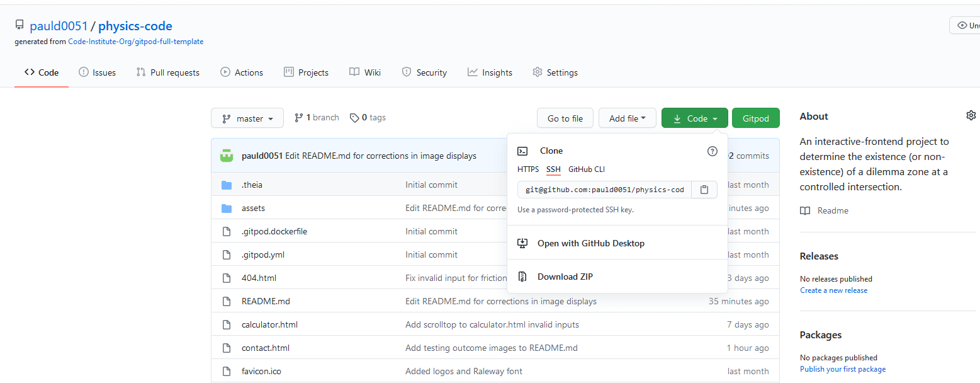Click the file icon for contact.html
The image size is (980, 383).
coord(227,348)
